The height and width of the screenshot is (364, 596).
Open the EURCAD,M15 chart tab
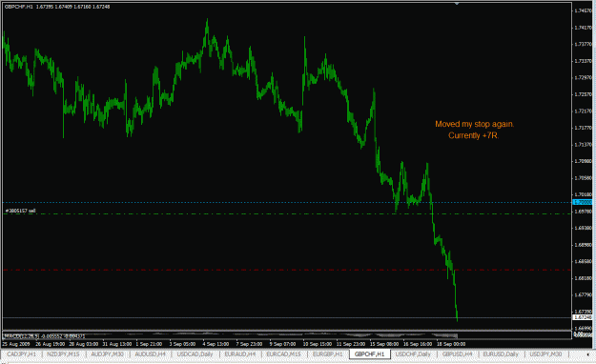[283, 354]
